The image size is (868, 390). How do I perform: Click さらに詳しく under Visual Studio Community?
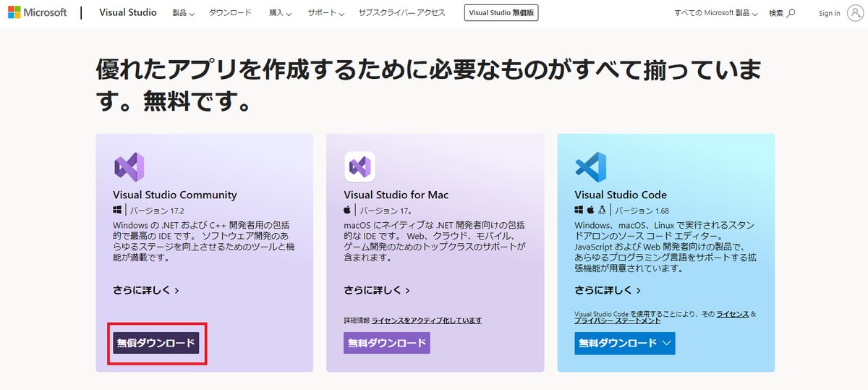(145, 290)
